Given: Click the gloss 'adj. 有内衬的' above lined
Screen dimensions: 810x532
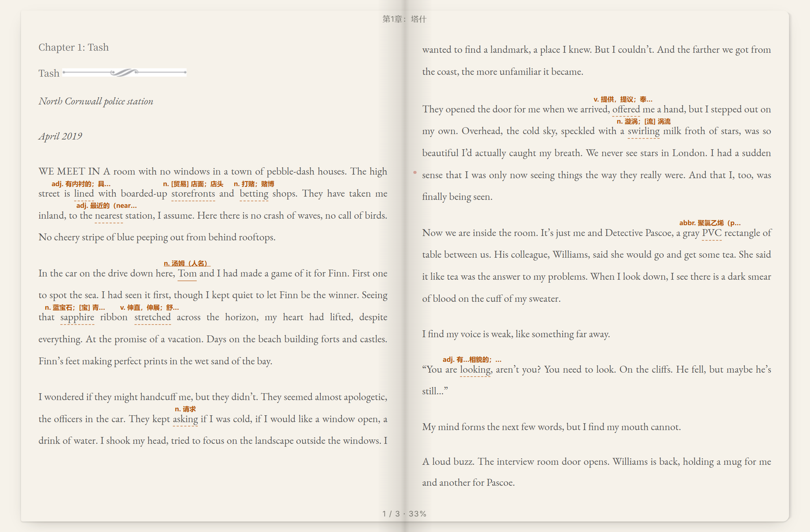Looking at the screenshot, I should 81,184.
